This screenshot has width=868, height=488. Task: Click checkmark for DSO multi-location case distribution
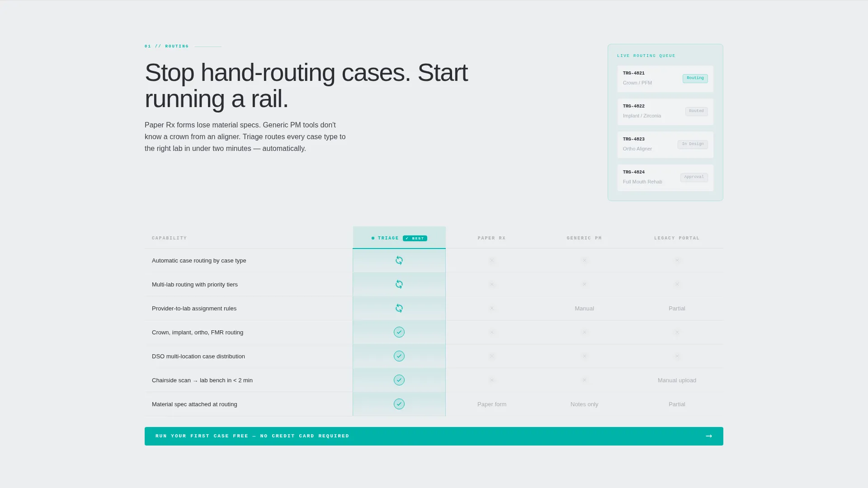pos(399,356)
